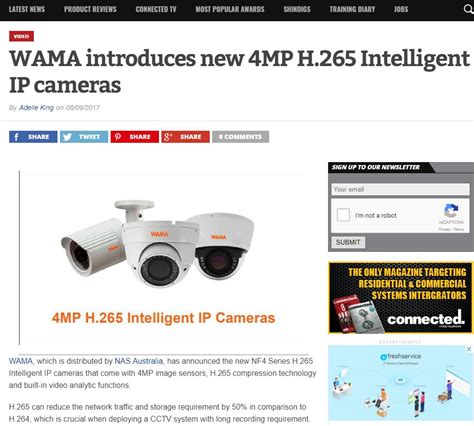
Task: Share article on Facebook
Action: pos(33,137)
